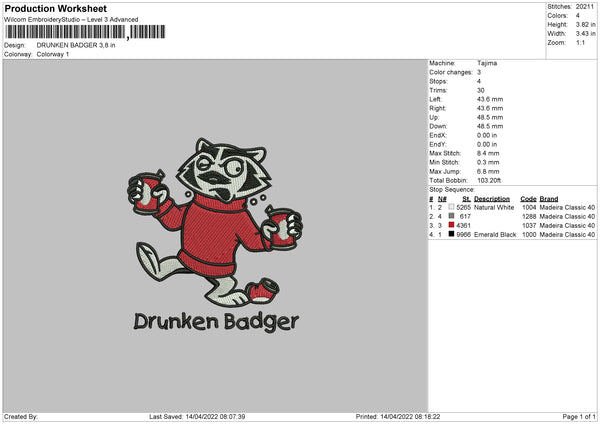Click the EndX value 0.00 in

487,135
